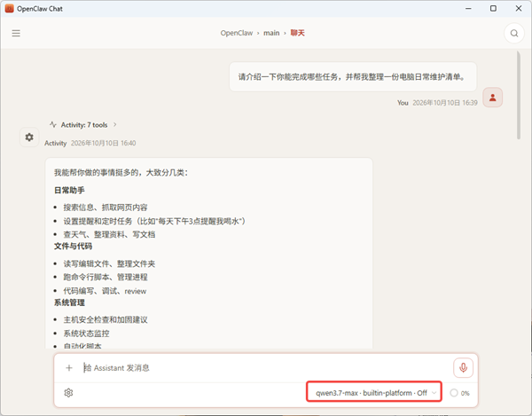Click the 0% context usage indicator
Viewport: 532px width, 416px height.
pos(459,393)
